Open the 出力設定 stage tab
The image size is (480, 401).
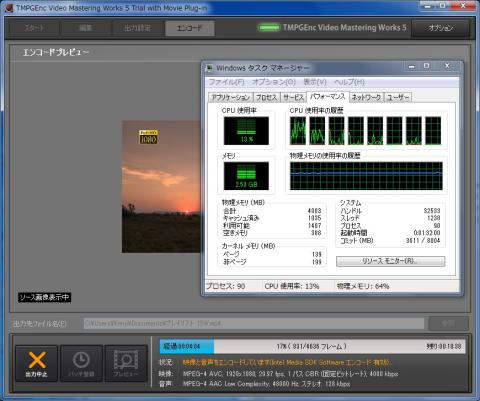click(x=137, y=28)
